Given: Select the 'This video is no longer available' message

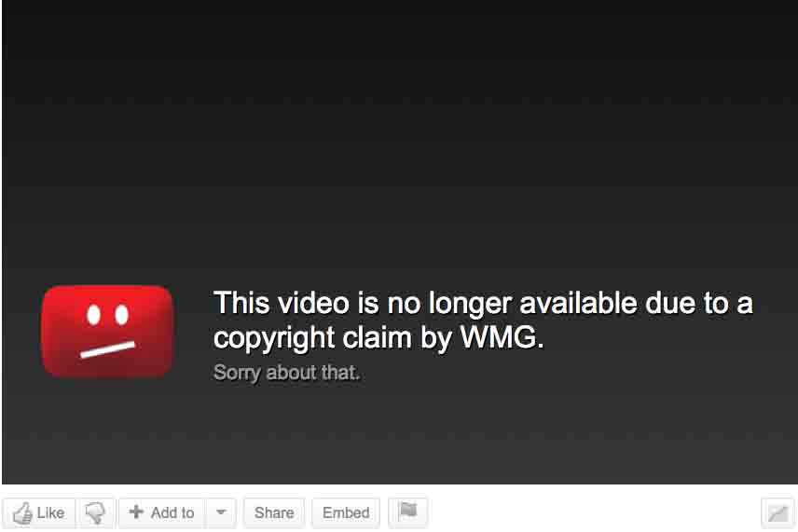Looking at the screenshot, I should (483, 320).
